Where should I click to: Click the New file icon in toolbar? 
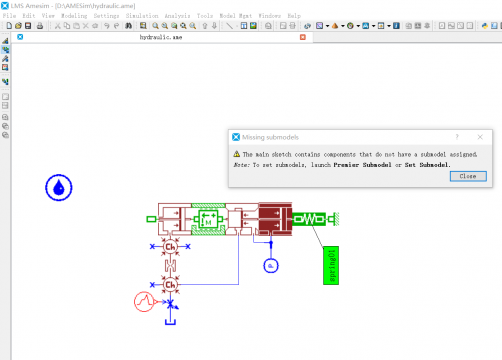[x=9, y=26]
